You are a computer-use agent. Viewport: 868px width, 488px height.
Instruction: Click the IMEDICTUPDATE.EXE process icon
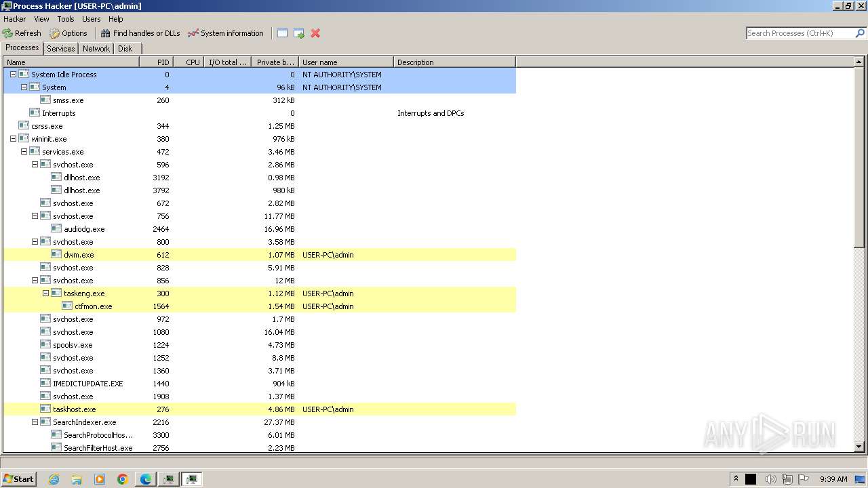(45, 384)
